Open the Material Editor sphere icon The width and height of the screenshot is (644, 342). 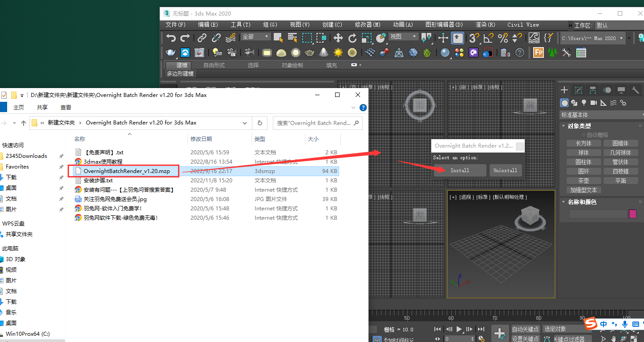coord(445,52)
